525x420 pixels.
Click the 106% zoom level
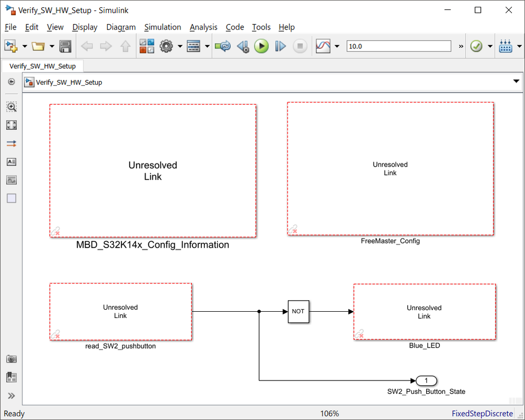tap(330, 414)
